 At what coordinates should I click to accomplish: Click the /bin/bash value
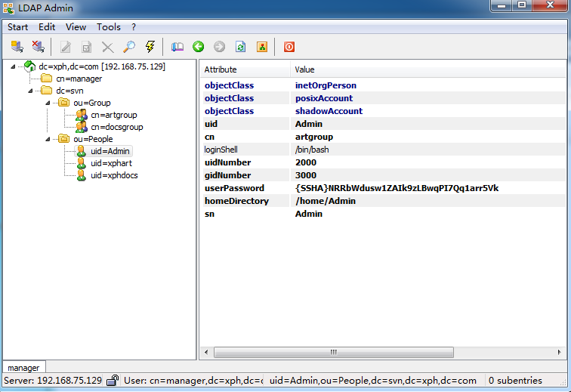tap(312, 150)
